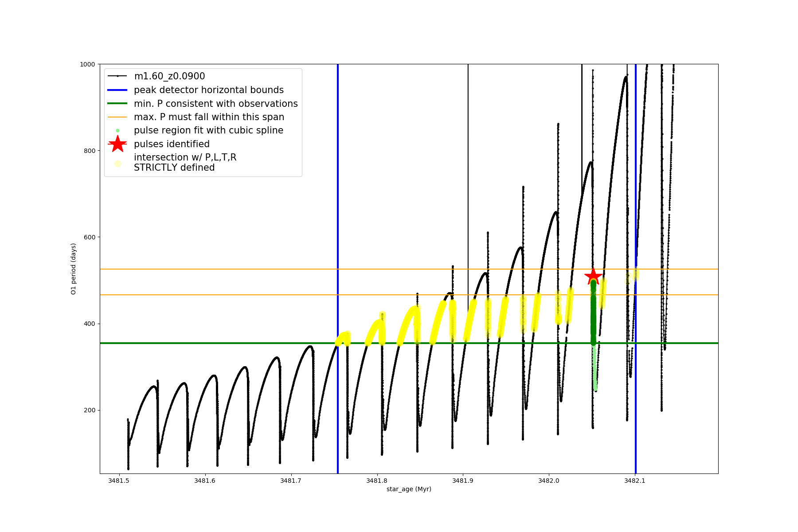
Task: Select the 'min. P consistent with observations' label
Action: 216,104
